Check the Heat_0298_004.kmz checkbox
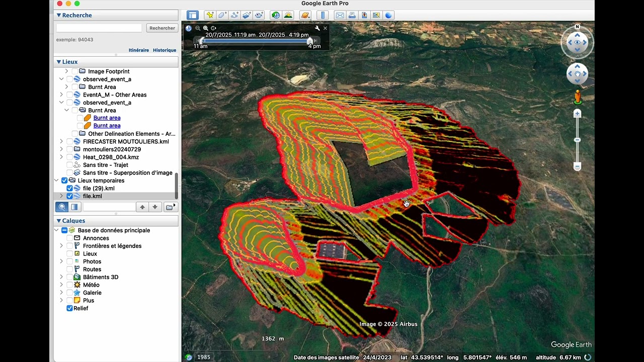Image resolution: width=644 pixels, height=362 pixels. point(70,157)
